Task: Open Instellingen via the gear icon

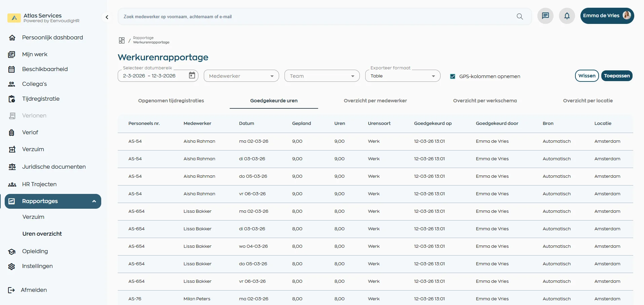Action: coord(12,266)
